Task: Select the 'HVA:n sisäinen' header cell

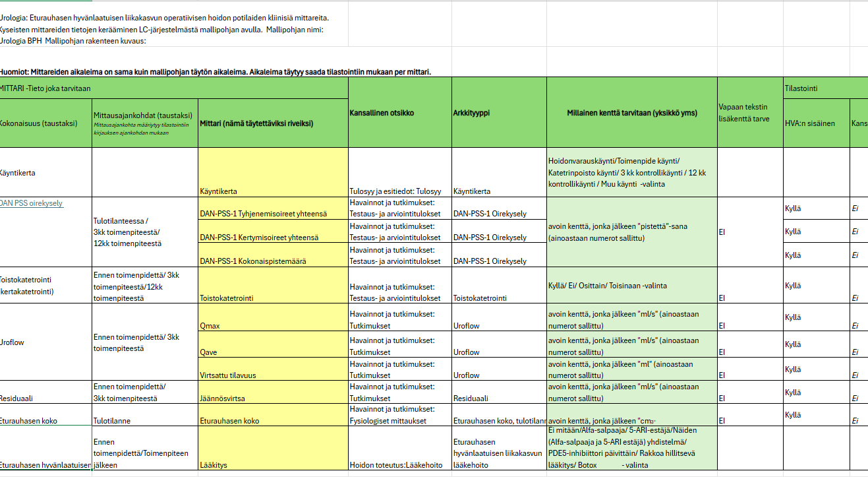Action: [x=816, y=123]
